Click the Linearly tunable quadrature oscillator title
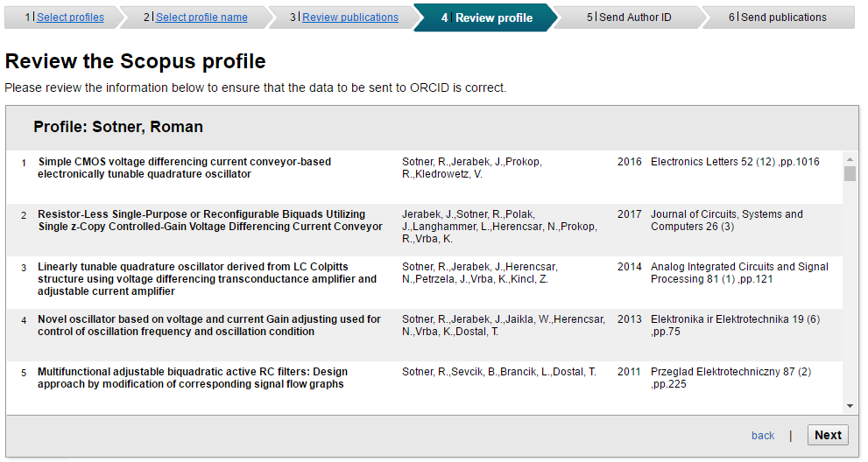This screenshot has height=462, width=868. point(207,279)
